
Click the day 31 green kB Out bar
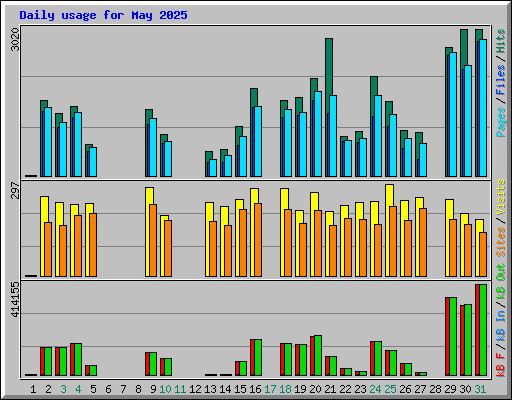483,330
